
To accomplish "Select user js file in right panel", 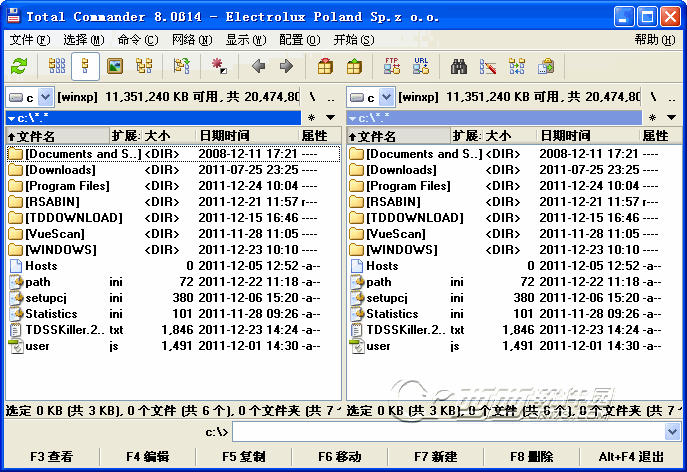I will [x=514, y=346].
